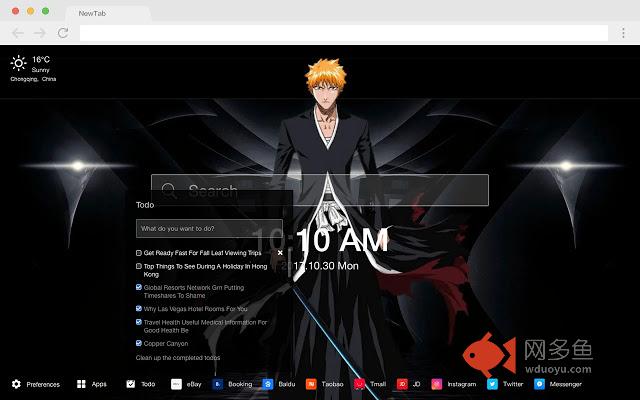Focus the 'What do you want to do?' field
640x400 pixels.
click(x=209, y=229)
